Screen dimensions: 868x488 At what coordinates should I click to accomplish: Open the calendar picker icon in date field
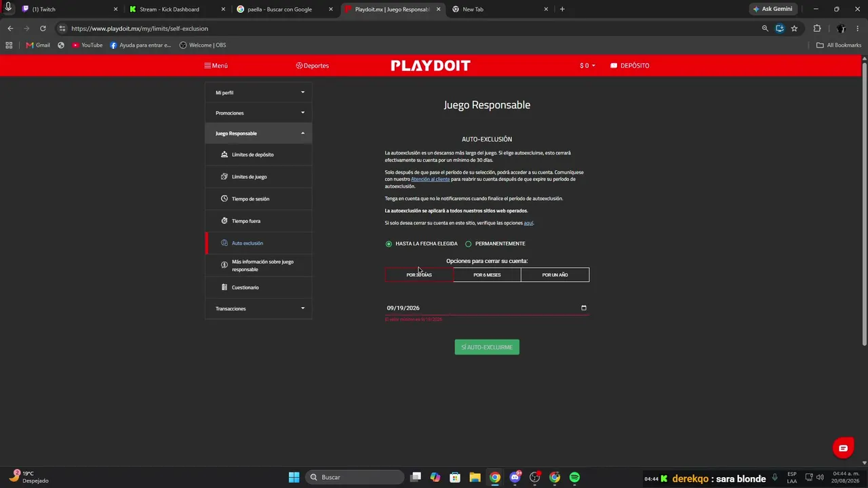click(x=584, y=308)
